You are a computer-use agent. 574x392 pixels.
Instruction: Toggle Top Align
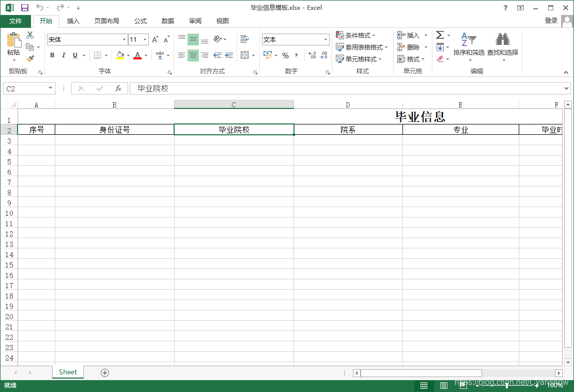182,38
